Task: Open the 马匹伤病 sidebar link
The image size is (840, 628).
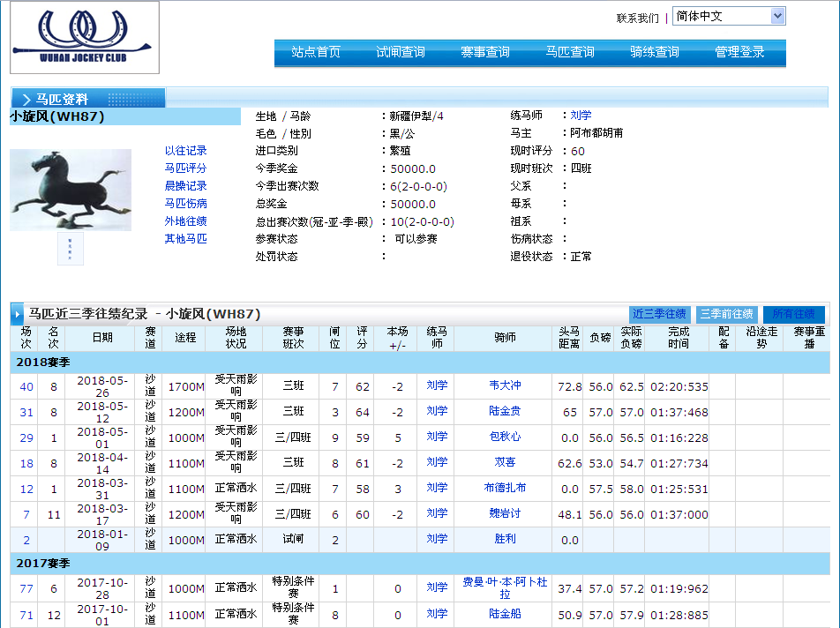Action: click(185, 204)
